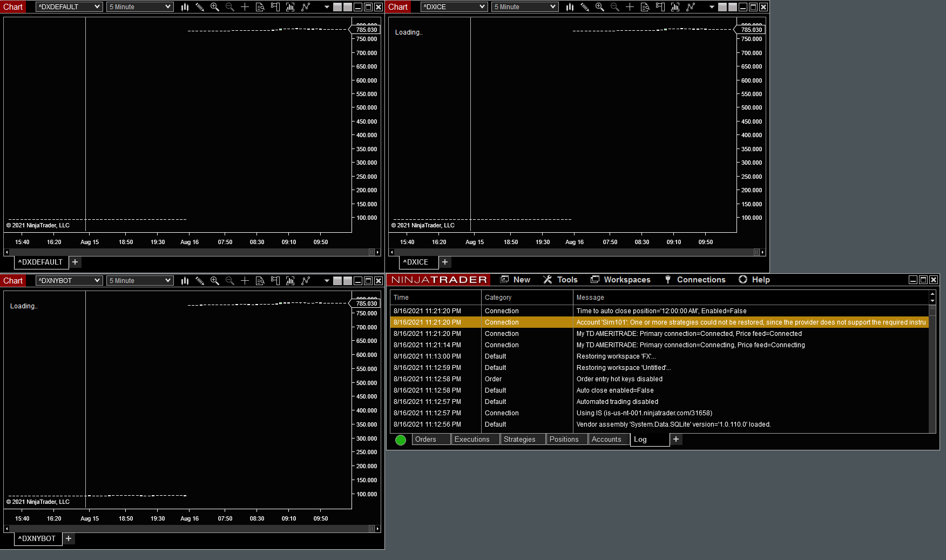Show data box in ^DXDEFAULT chart toolbar
The height and width of the screenshot is (560, 946).
pos(260,7)
